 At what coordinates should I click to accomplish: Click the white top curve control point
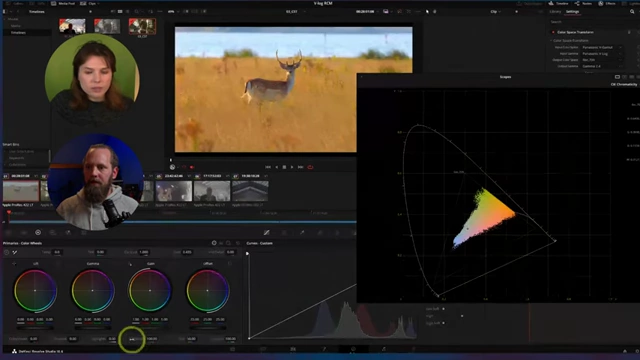[x=247, y=253]
